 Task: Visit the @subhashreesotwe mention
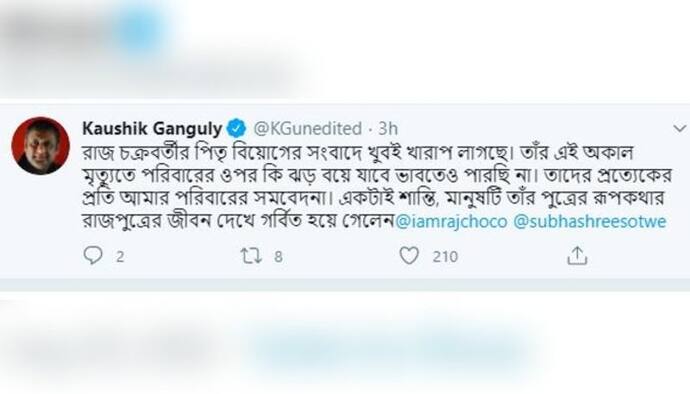590,221
